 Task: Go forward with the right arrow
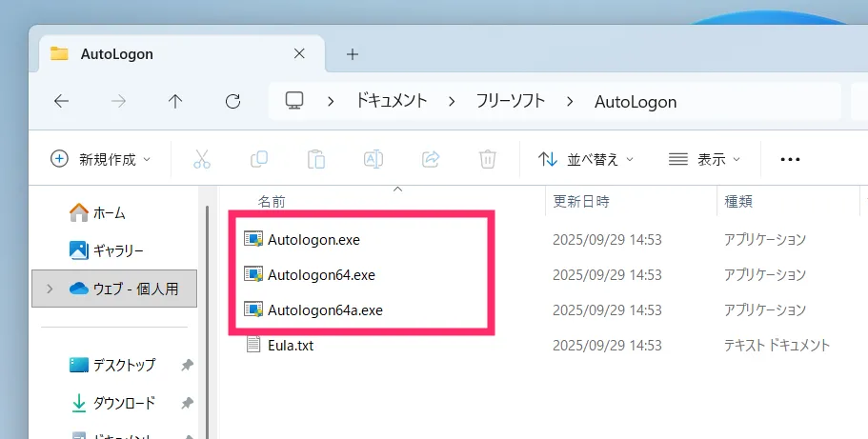pyautogui.click(x=118, y=101)
